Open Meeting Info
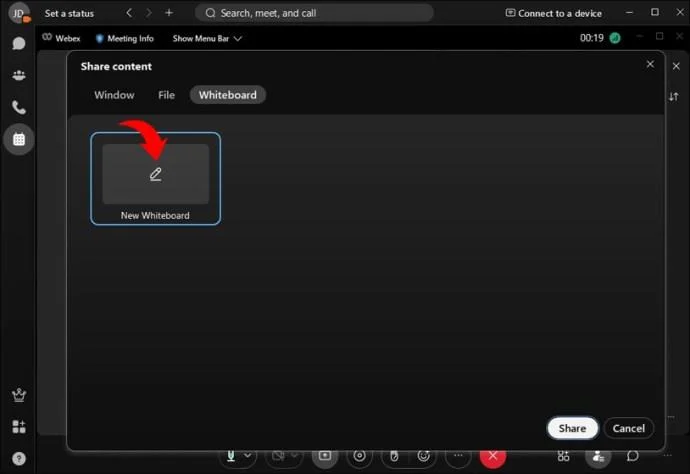Viewport: 690px width, 474px height. click(x=125, y=38)
